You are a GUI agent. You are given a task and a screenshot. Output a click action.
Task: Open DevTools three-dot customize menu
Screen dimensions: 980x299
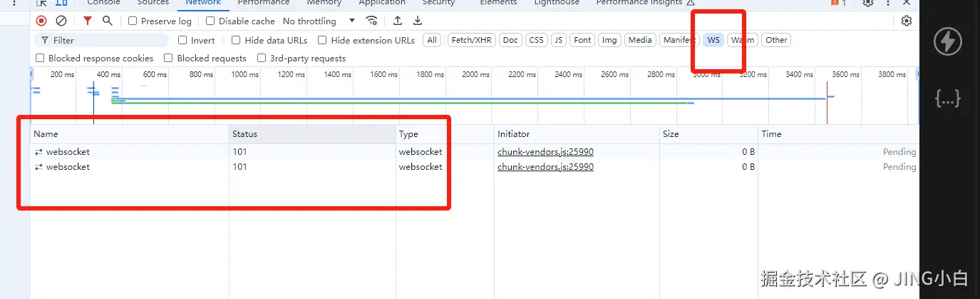coord(888,3)
